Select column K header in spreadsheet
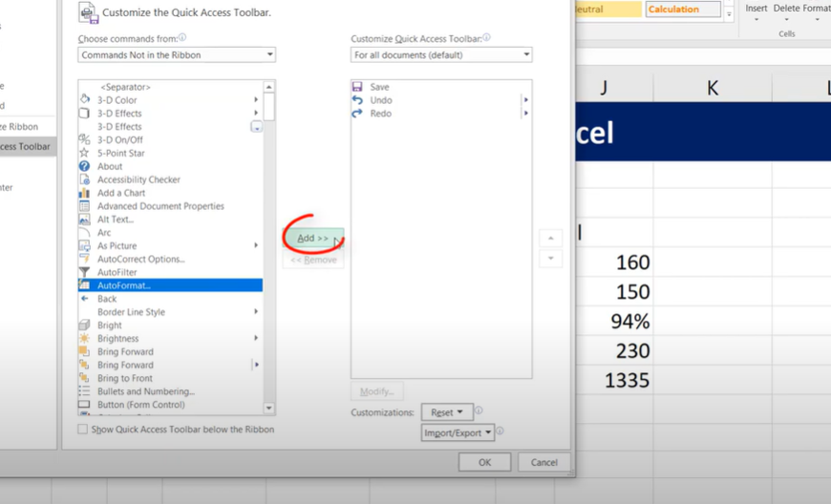The image size is (831, 504). pyautogui.click(x=713, y=88)
